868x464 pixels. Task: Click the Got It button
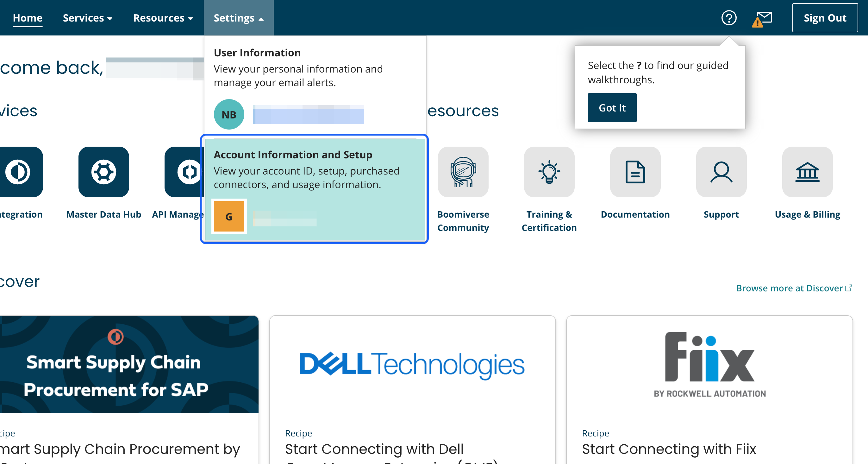[x=613, y=108]
